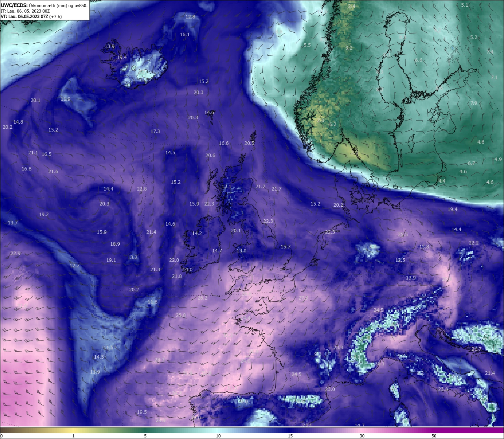
Task: Click the 12.1 value over Scotland
Action: tap(226, 186)
